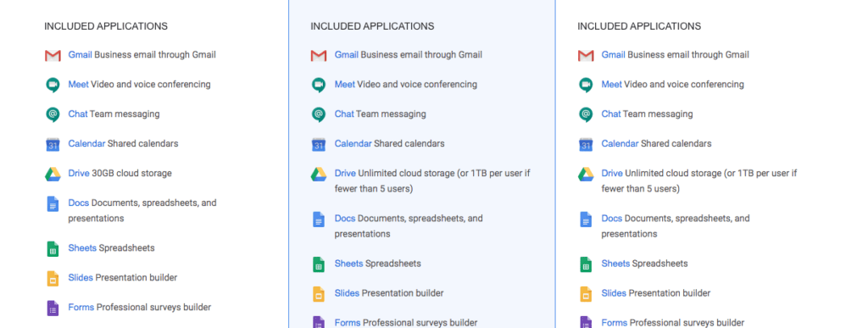Click the Drive icon in the middle highlighted column

pos(319,174)
